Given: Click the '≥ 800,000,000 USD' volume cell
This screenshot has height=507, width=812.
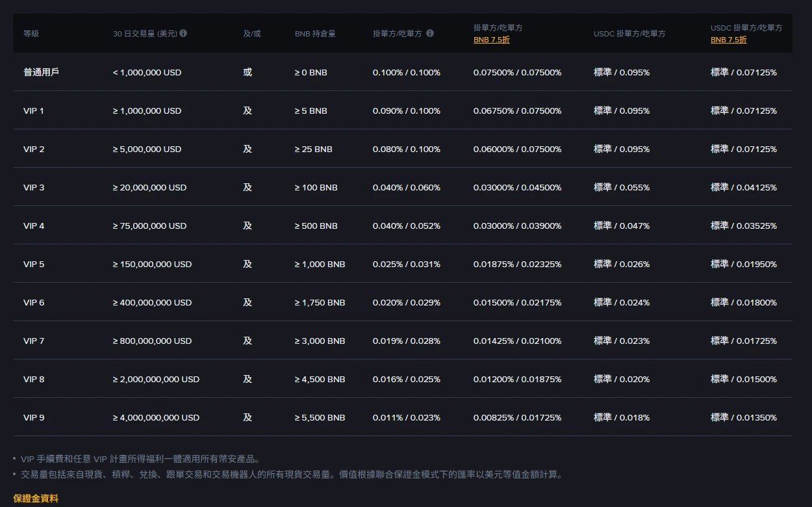Looking at the screenshot, I should tap(152, 341).
